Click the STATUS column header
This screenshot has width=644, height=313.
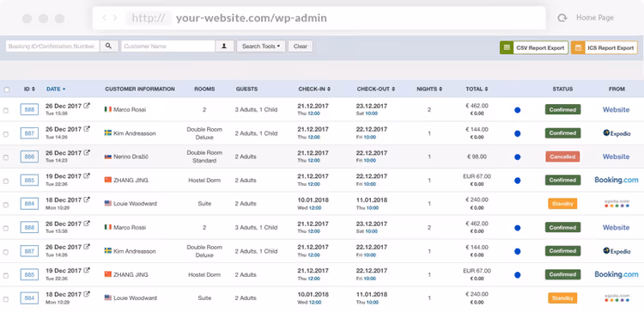click(x=562, y=89)
